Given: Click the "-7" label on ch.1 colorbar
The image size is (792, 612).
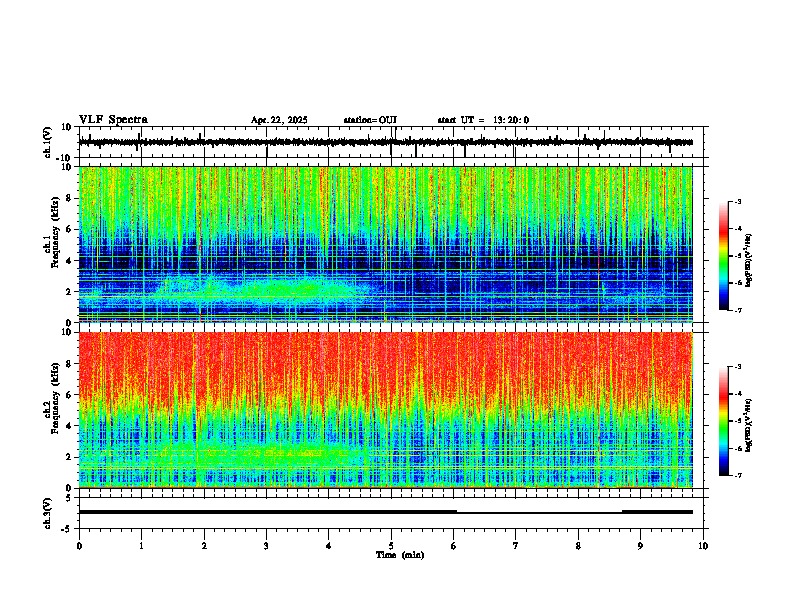Looking at the screenshot, I should [x=737, y=310].
